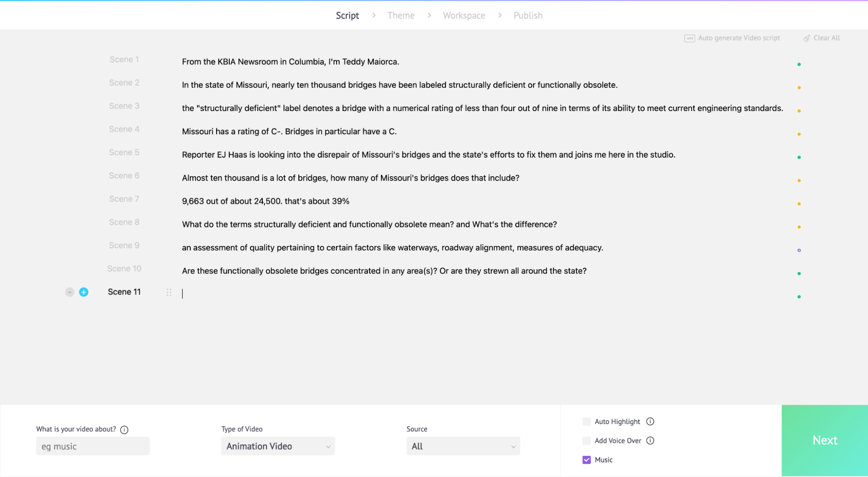This screenshot has height=477, width=868.
Task: Focus the "eg music" video topic field
Action: (92, 446)
